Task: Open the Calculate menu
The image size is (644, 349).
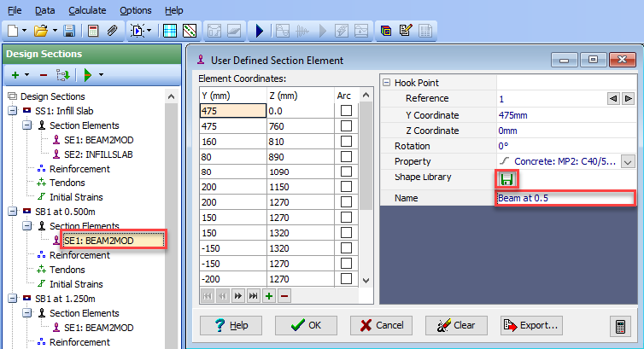Action: pyautogui.click(x=87, y=10)
